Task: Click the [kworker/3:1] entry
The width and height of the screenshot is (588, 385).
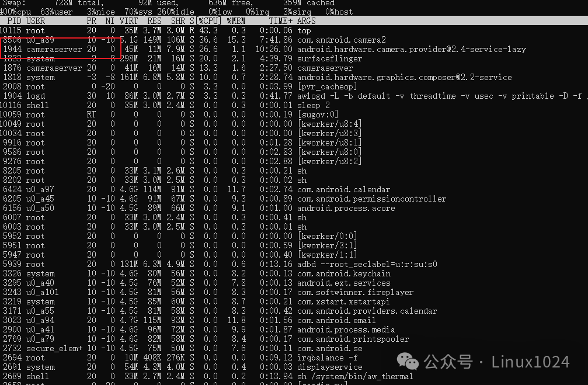Action: tap(328, 245)
